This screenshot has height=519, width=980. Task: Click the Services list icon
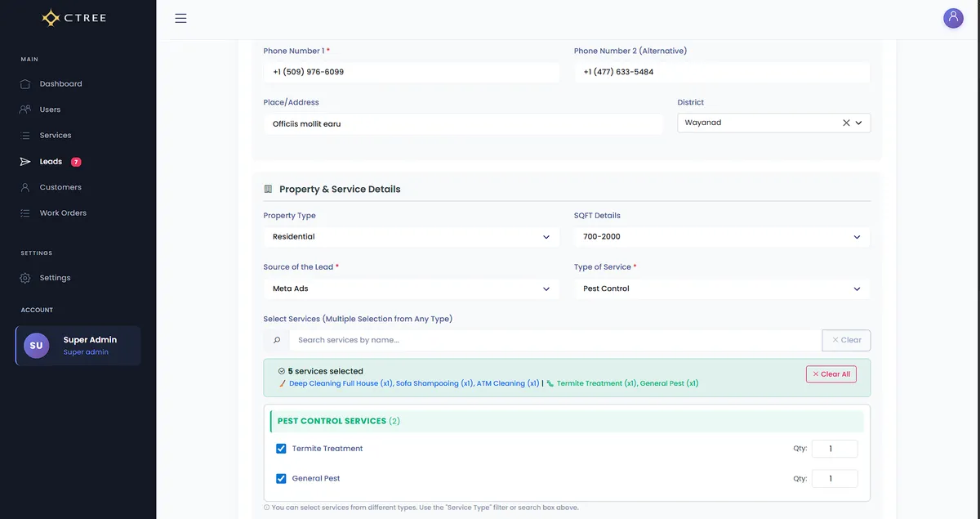[25, 136]
